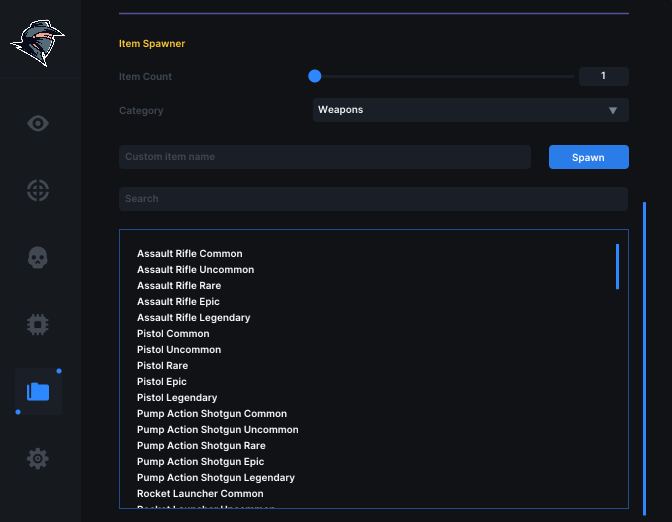The image size is (672, 522).
Task: Click the Item Count value box
Action: click(x=604, y=76)
